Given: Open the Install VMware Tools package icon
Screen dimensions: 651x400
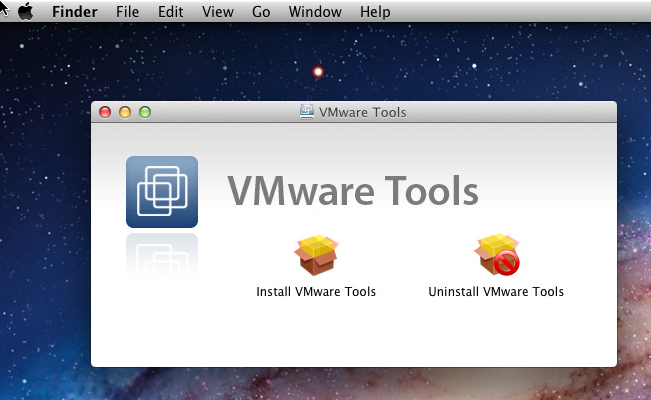Looking at the screenshot, I should coord(316,255).
